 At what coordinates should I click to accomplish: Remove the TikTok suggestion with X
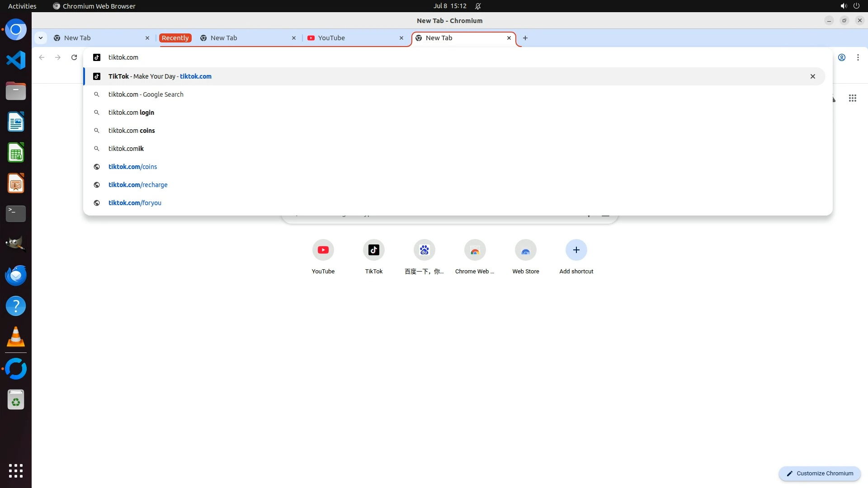812,76
